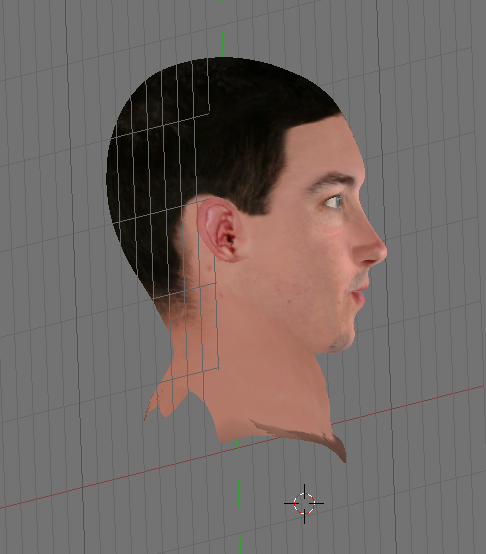Click the green Y axis line below model
This screenshot has height=554, width=486.
[238, 495]
